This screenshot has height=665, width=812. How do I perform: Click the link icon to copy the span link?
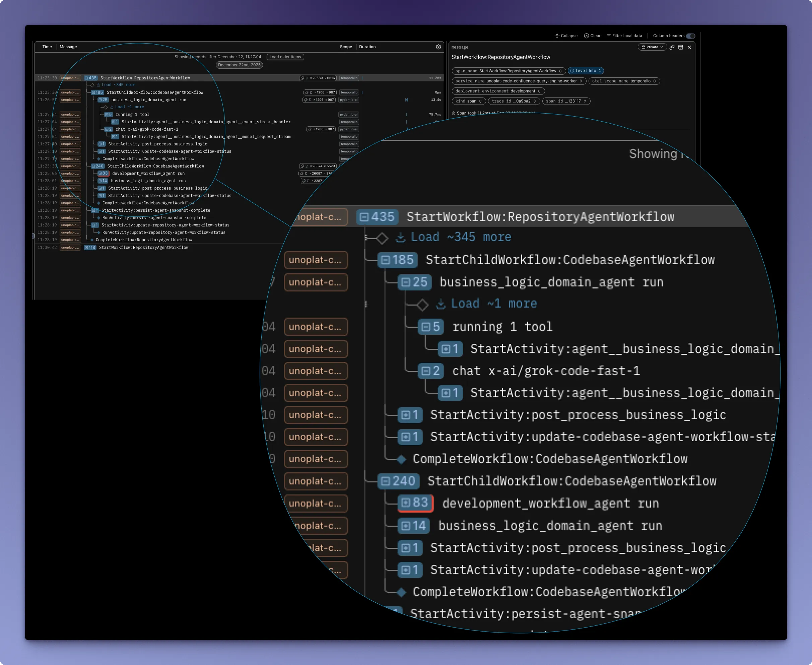point(672,47)
